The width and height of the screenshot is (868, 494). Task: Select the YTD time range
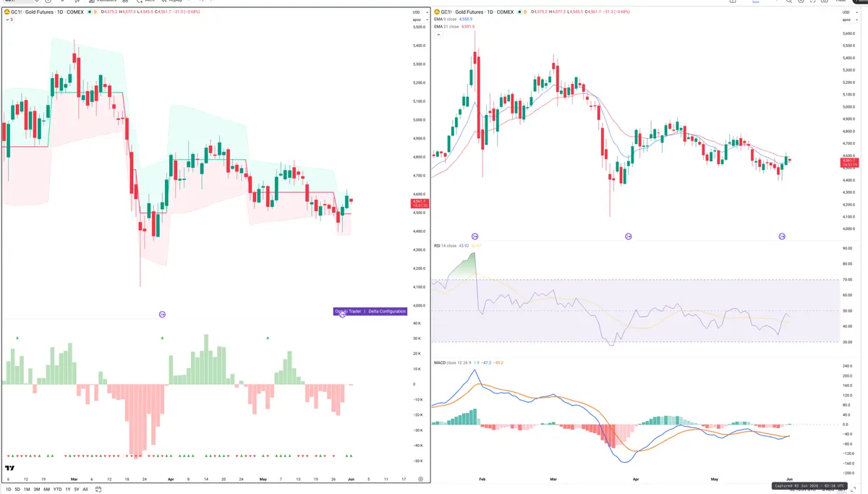coord(58,490)
